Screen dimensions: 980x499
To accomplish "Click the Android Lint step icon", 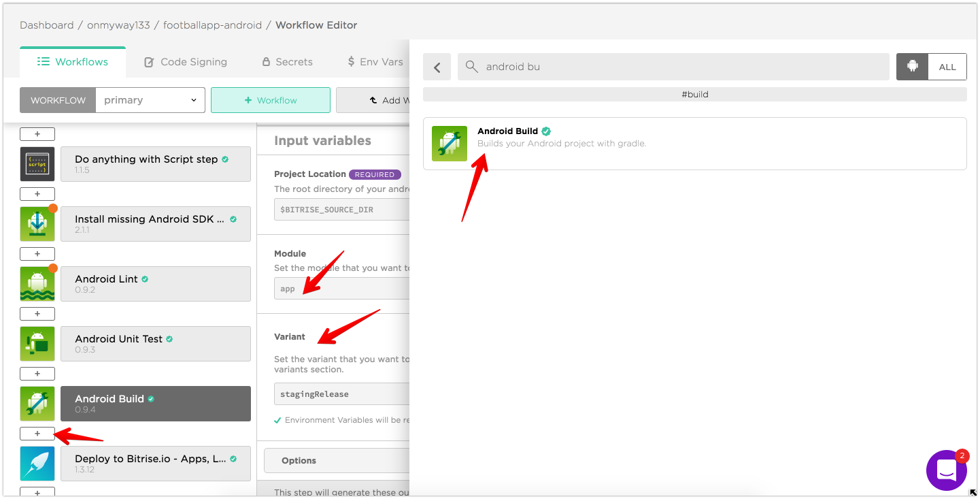I will 37,284.
